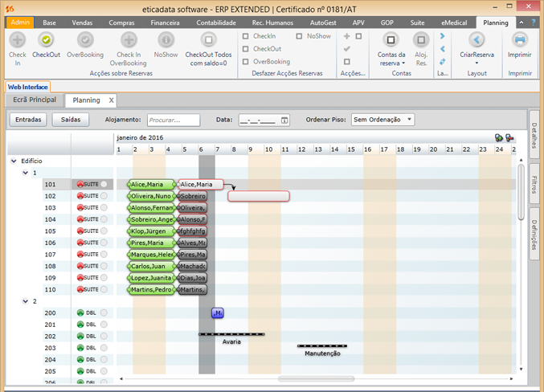
Task: Open the Financeira ribbon tab
Action: pos(165,23)
